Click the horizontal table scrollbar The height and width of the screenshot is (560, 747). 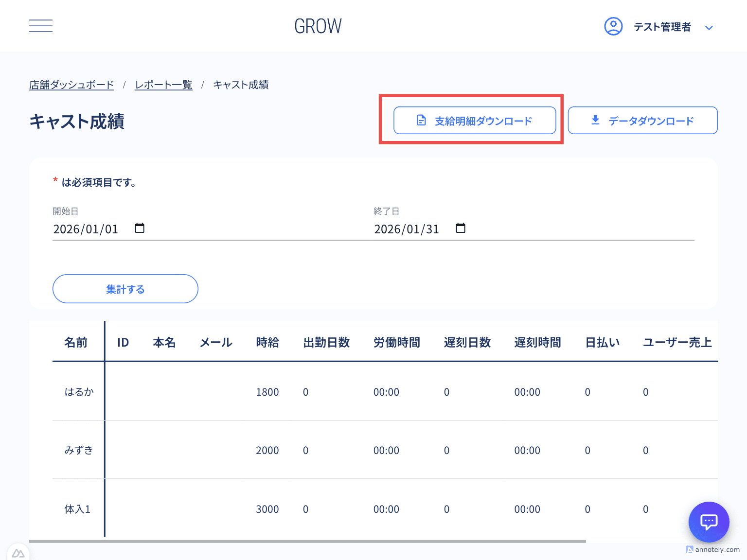point(307,541)
